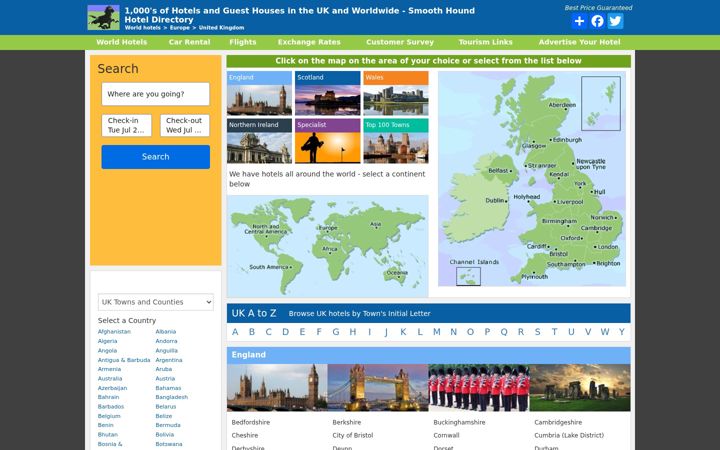The width and height of the screenshot is (720, 450).
Task: Open Customer Survey menu item
Action: pyautogui.click(x=400, y=42)
